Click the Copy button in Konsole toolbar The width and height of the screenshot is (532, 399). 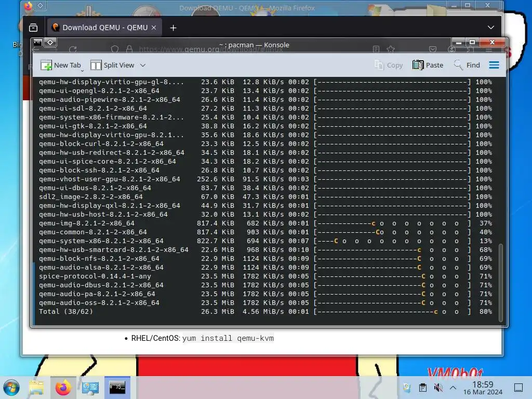(389, 65)
